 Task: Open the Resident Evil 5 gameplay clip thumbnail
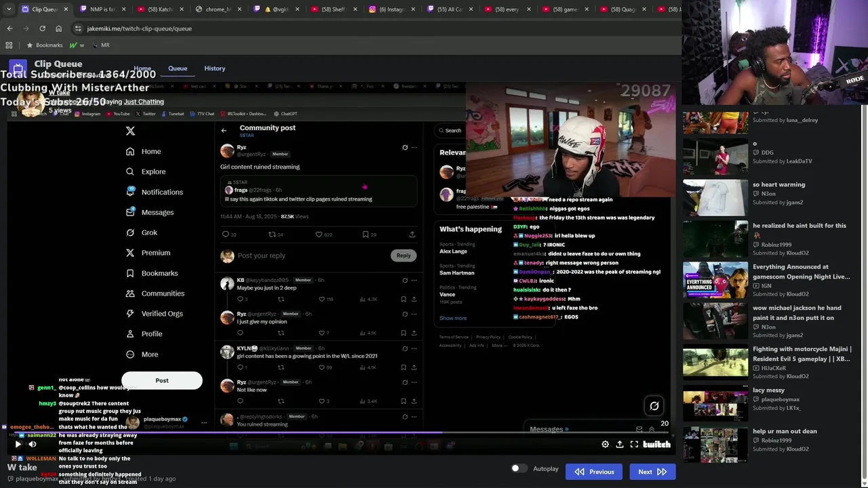[x=715, y=362]
